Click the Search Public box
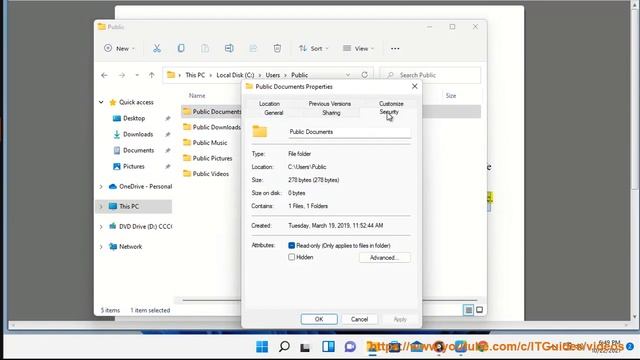The width and height of the screenshot is (640, 360). (430, 75)
